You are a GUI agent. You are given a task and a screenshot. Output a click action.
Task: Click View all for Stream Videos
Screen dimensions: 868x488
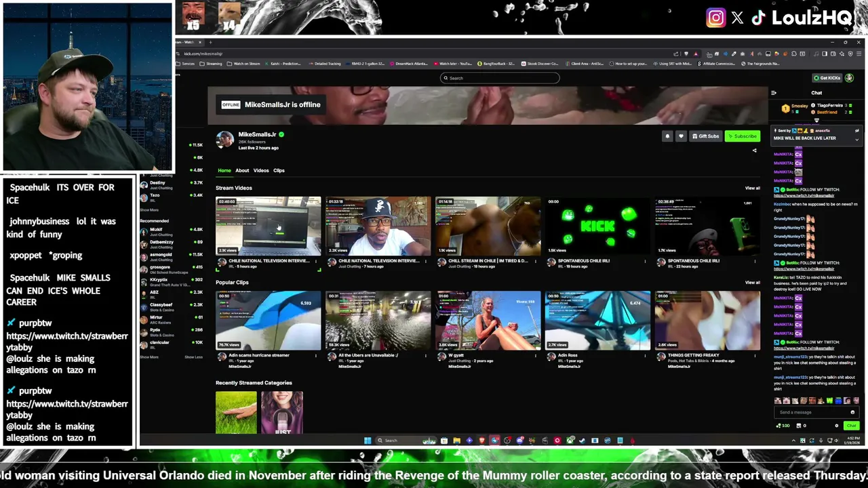pos(753,188)
